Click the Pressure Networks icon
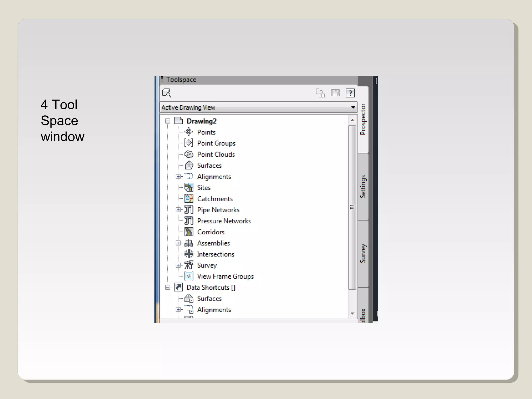 coord(189,221)
